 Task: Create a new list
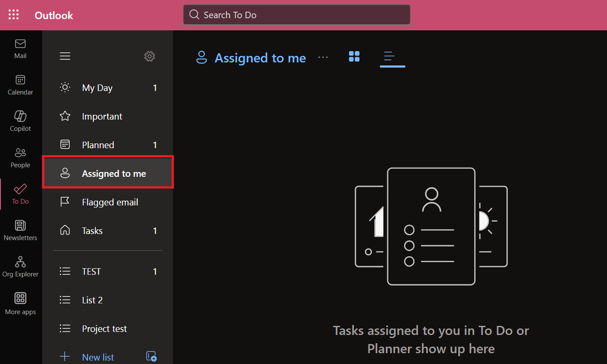point(98,356)
